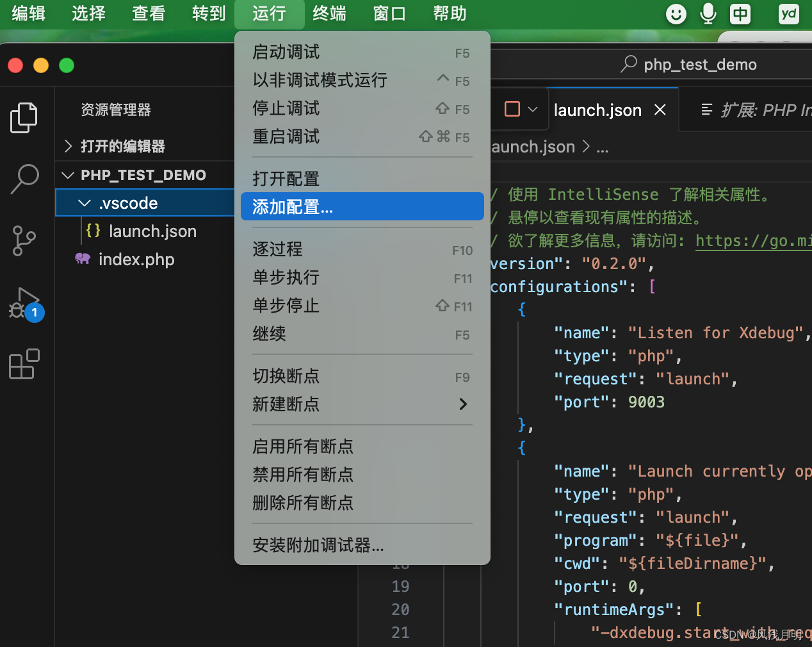
Task: Close the launch.json tab
Action: pos(660,110)
